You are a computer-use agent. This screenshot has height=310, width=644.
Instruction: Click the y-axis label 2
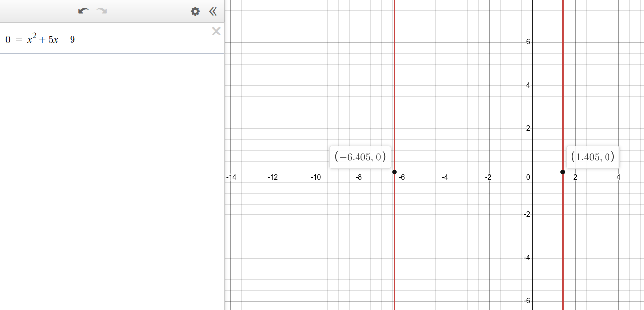528,129
